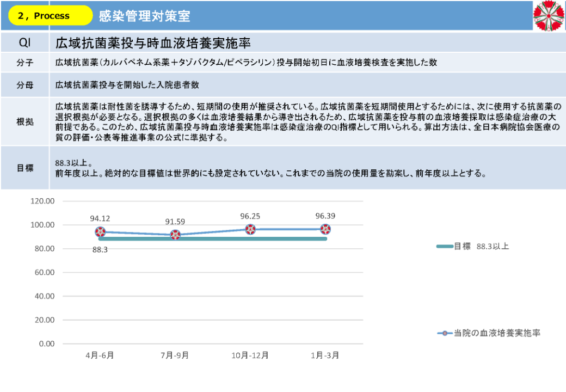The height and width of the screenshot is (392, 566).
Task: Click the marker icon in 当院の血液培養実施率 legend
Action: click(445, 333)
